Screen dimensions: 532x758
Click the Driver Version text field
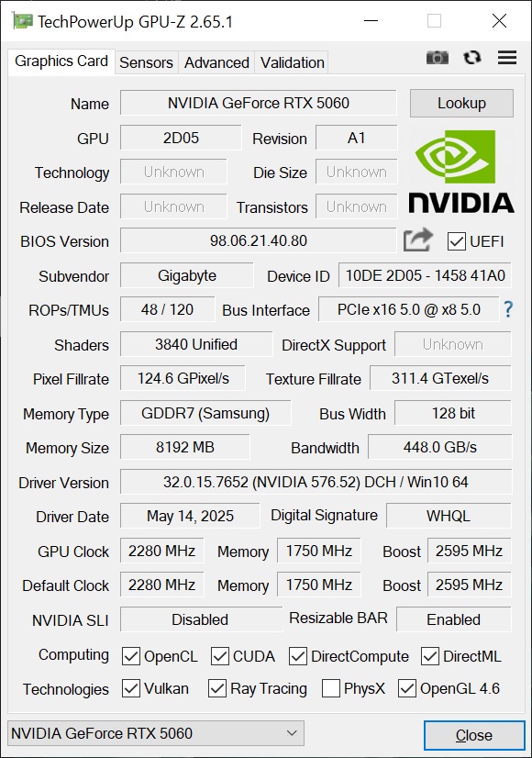(x=316, y=482)
